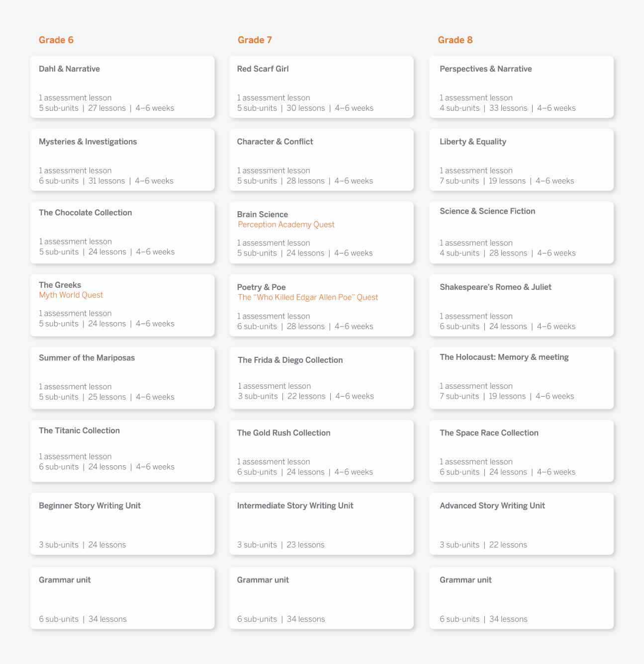Viewport: 644px width, 664px height.
Task: Click The "Who Killed Edgar Allen Poe" Quest
Action: pyautogui.click(x=308, y=297)
